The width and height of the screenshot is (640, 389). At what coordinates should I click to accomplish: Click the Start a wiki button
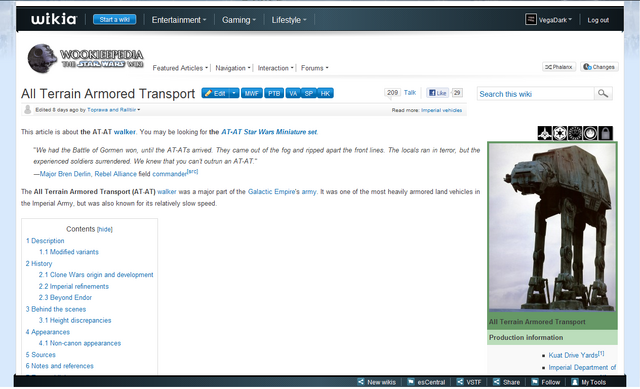[x=115, y=20]
